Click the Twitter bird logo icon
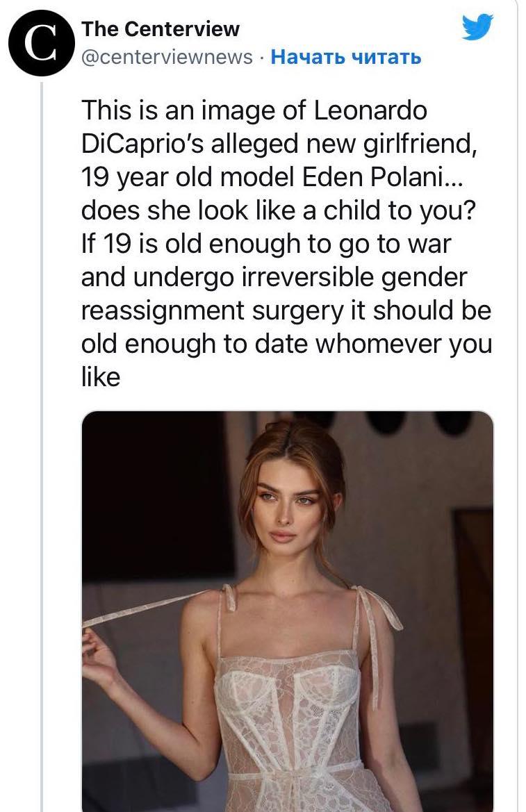 pos(477,26)
